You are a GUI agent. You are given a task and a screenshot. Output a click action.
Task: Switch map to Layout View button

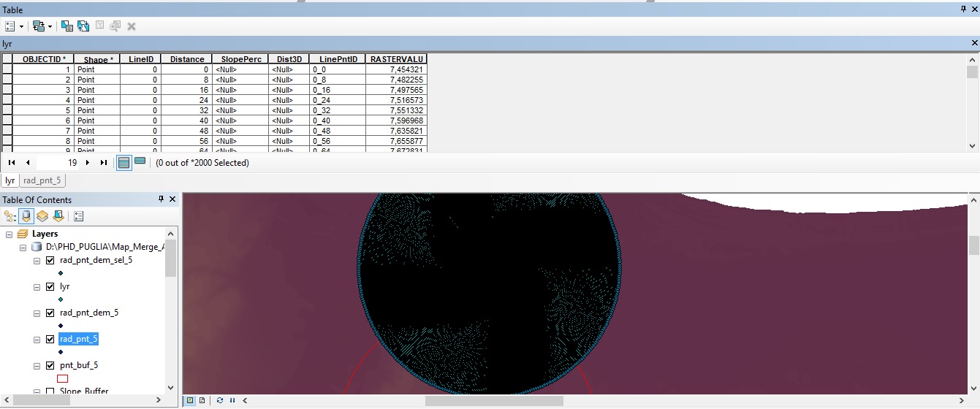click(x=202, y=400)
